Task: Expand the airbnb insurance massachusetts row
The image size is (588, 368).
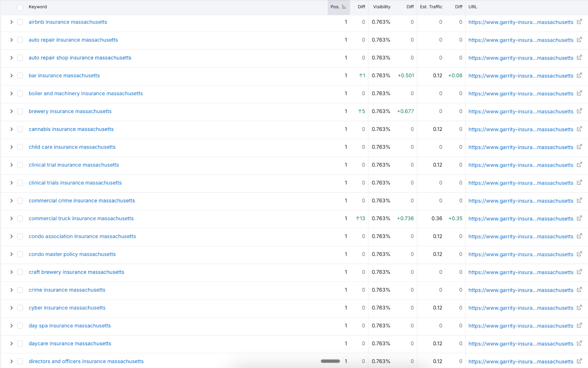Action: pyautogui.click(x=11, y=22)
